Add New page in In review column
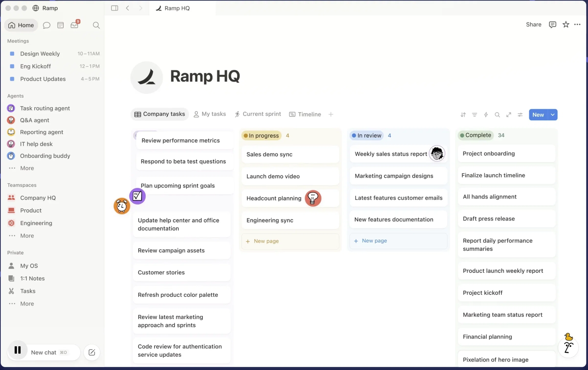The width and height of the screenshot is (588, 370). coord(398,241)
